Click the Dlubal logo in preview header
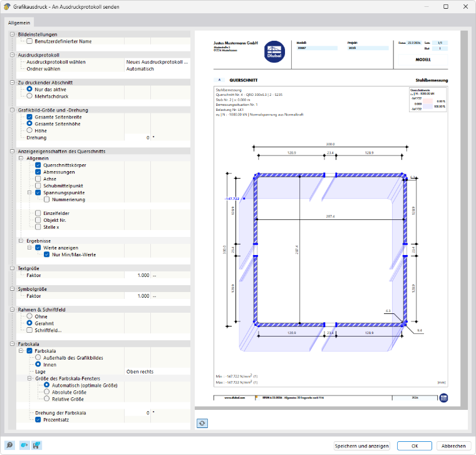The height and width of the screenshot is (455, 476). pyautogui.click(x=274, y=51)
